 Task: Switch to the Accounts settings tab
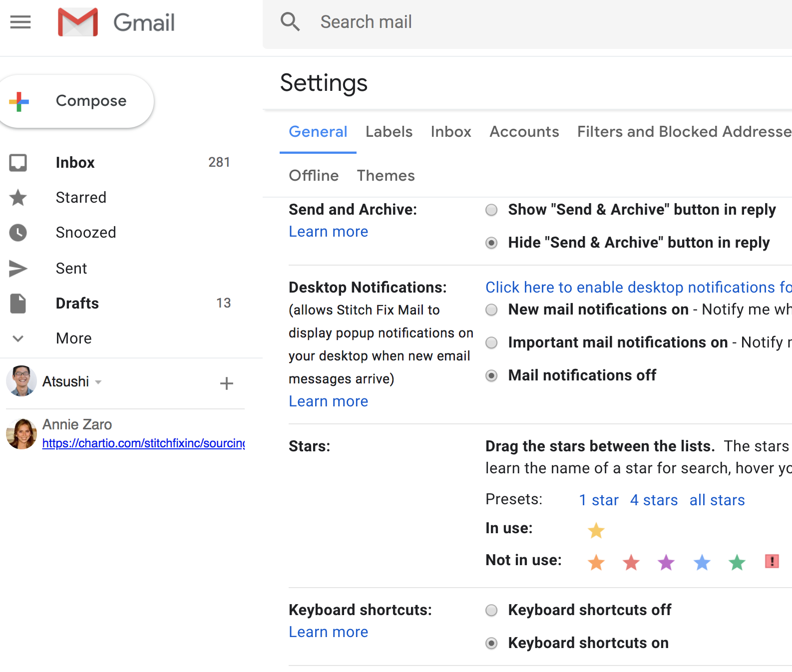coord(524,132)
